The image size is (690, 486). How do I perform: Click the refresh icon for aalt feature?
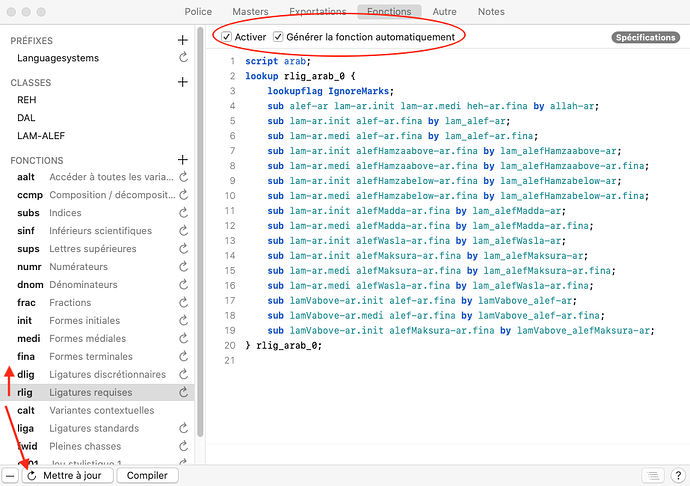[183, 177]
